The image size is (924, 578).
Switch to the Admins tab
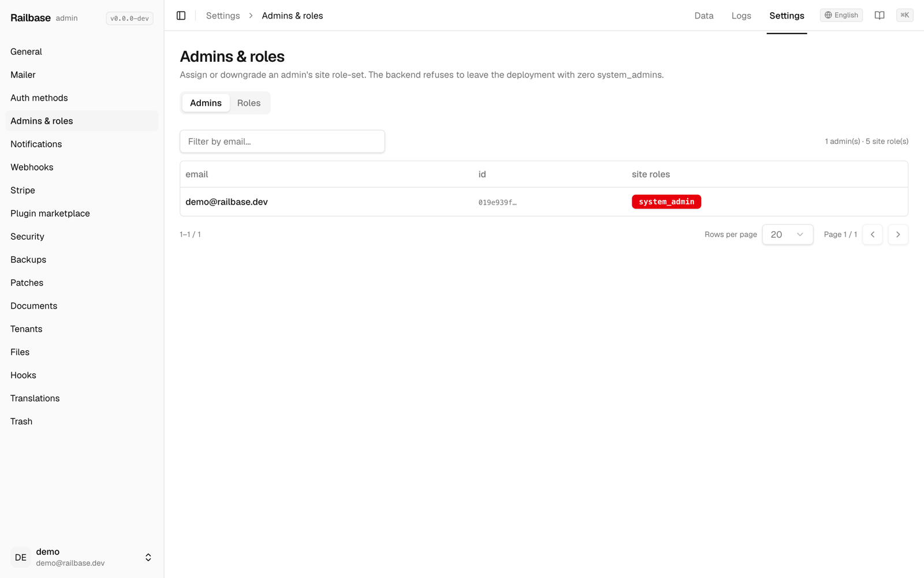pyautogui.click(x=206, y=103)
